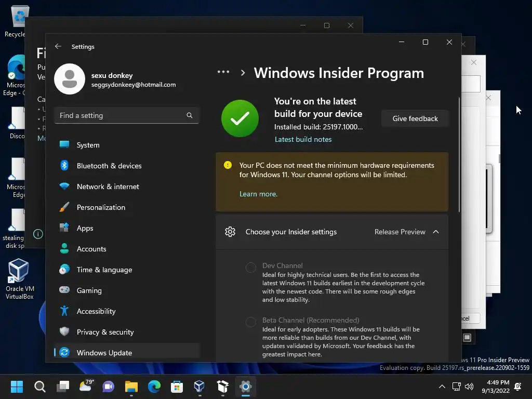The height and width of the screenshot is (399, 532).
Task: Click the info icon in the background window
Action: (38, 234)
